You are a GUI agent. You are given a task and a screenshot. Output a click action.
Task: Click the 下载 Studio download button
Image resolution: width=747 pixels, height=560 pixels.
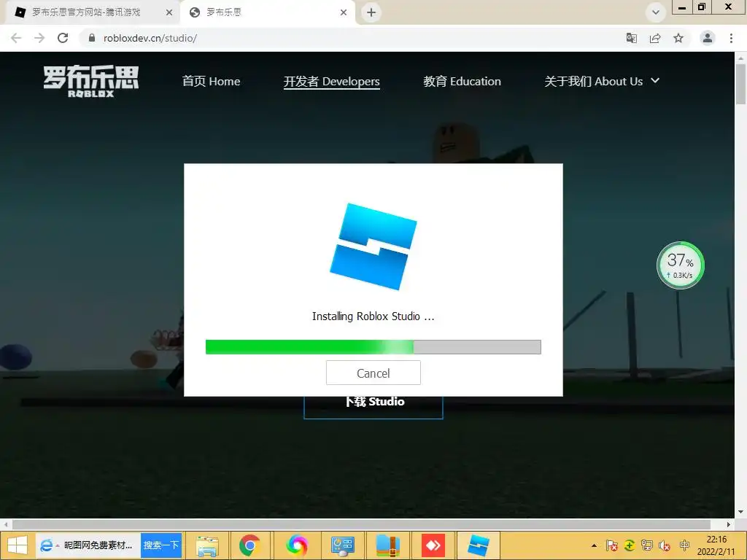pyautogui.click(x=373, y=407)
